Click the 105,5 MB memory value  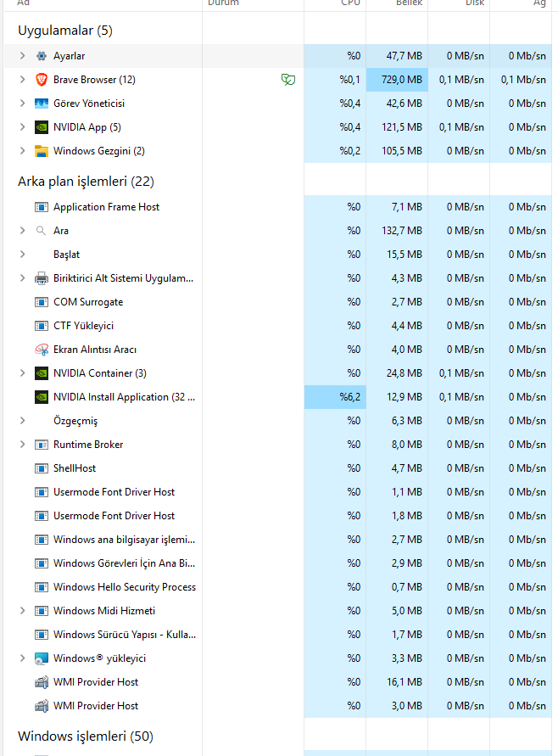(x=402, y=151)
